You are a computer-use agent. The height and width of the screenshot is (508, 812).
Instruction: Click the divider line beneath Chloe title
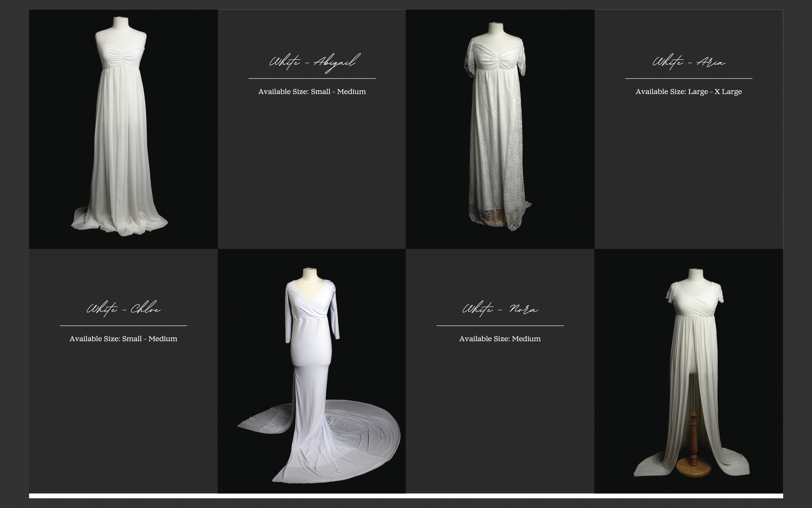coord(123,326)
